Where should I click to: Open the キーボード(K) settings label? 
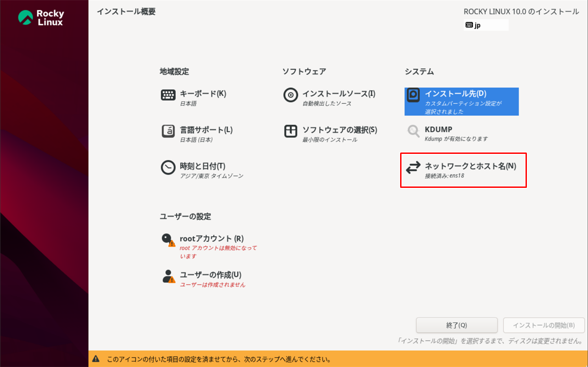[x=203, y=94]
